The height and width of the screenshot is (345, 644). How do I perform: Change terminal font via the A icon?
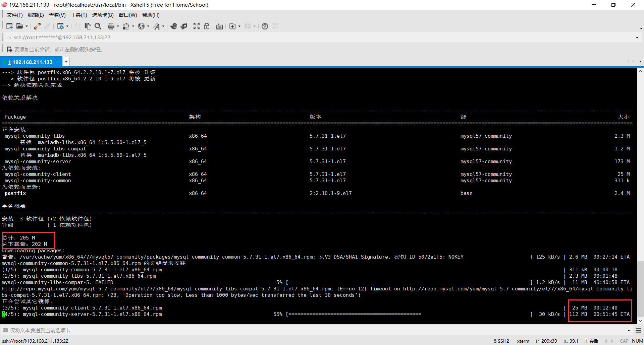coord(157,26)
